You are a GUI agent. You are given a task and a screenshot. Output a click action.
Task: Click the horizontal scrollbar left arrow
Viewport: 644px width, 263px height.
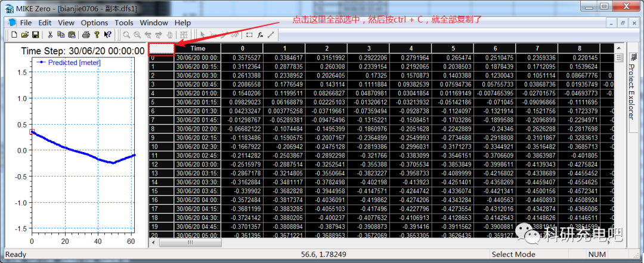pos(153,243)
